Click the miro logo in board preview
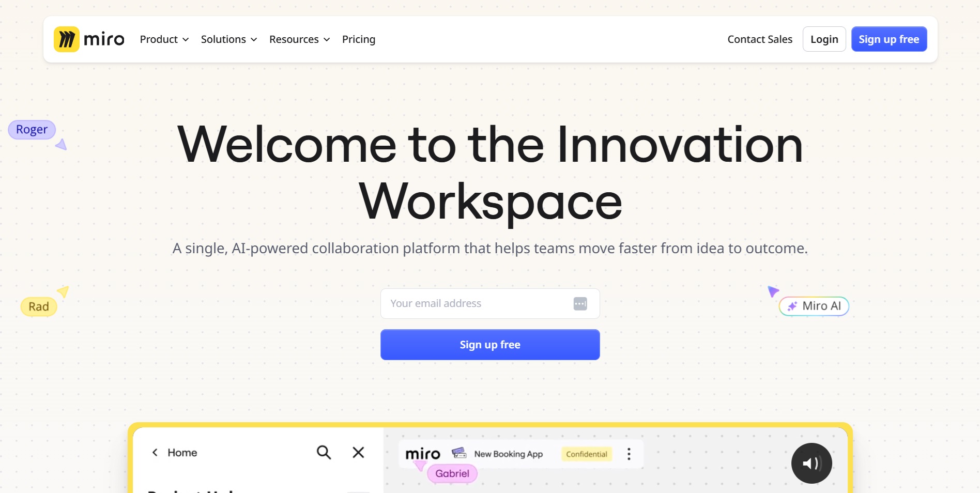Screen dimensions: 980x493 (x=423, y=454)
